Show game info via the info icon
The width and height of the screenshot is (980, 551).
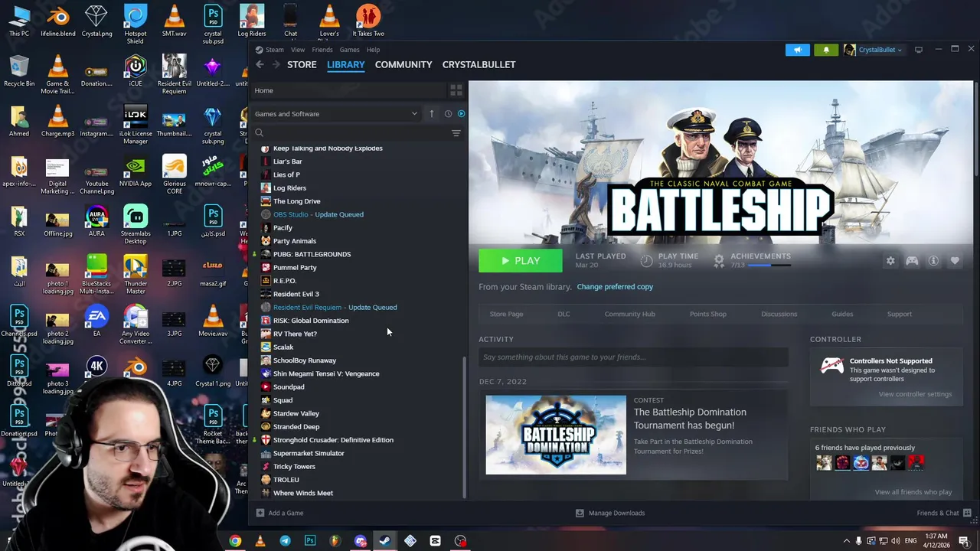(933, 261)
